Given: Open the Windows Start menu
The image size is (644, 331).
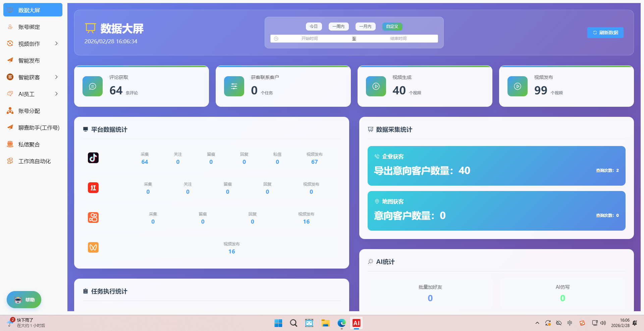Looking at the screenshot, I should [x=278, y=323].
